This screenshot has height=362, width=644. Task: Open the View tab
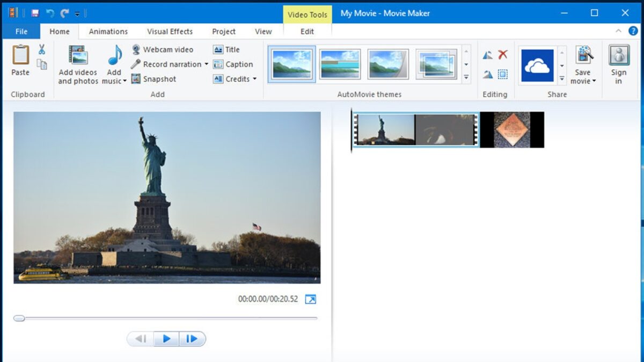click(263, 31)
